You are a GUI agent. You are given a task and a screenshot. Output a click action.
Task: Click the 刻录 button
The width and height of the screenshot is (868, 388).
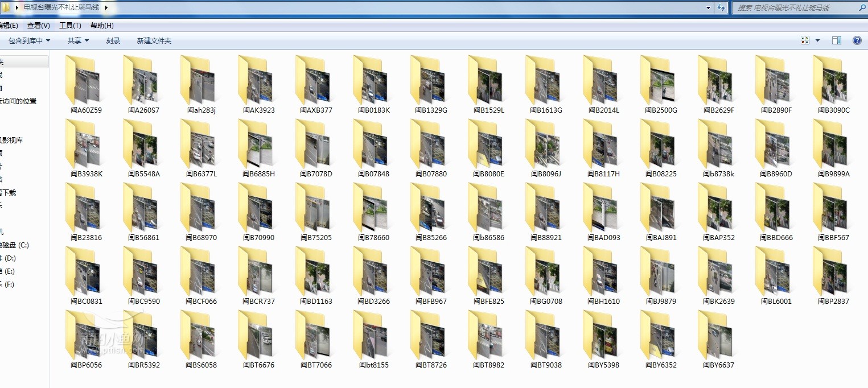coord(113,41)
